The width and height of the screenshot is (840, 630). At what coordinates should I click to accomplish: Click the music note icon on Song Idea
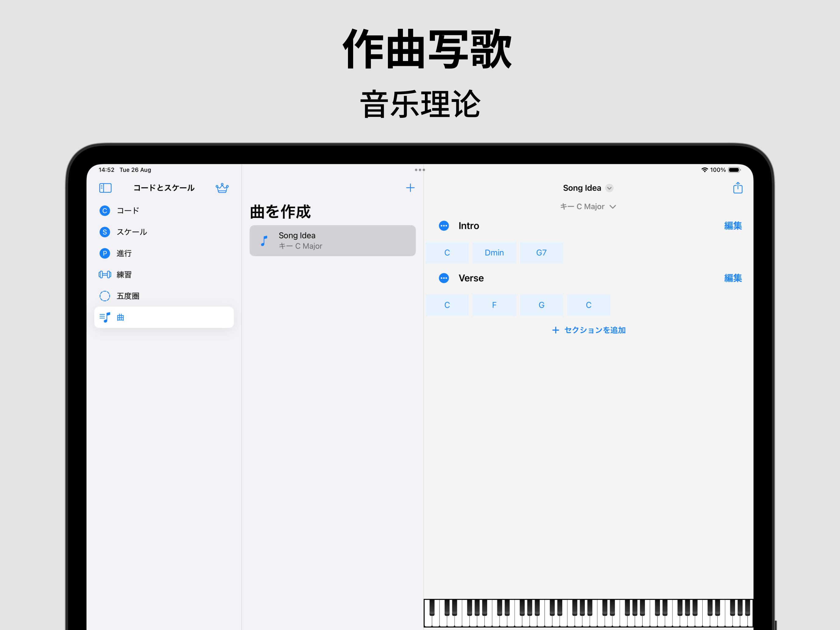264,241
